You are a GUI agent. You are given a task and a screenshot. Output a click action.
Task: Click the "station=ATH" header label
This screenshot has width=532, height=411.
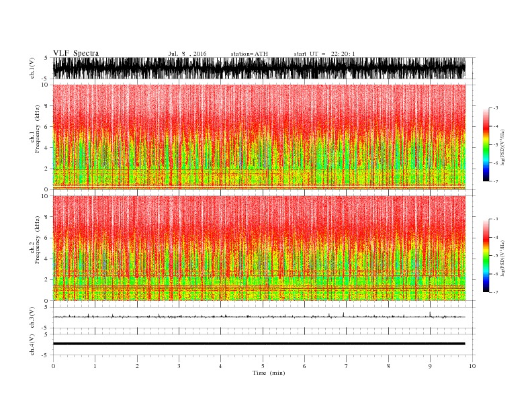click(x=249, y=54)
